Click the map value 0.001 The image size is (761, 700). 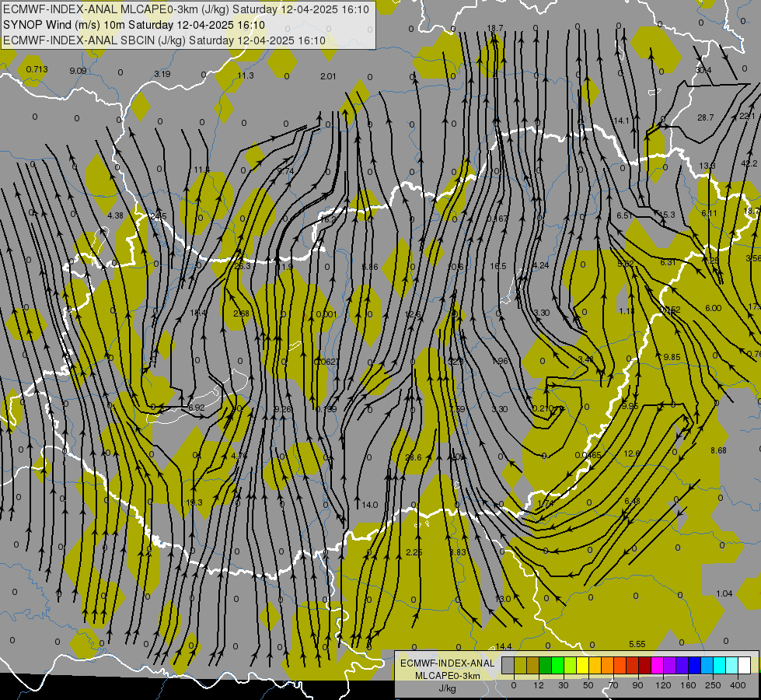coord(326,314)
